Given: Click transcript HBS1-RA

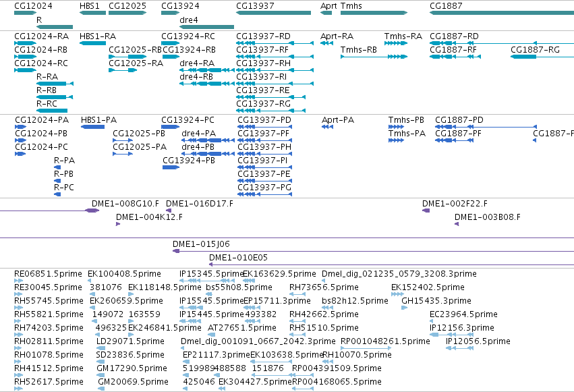Looking at the screenshot, I should tap(98, 36).
